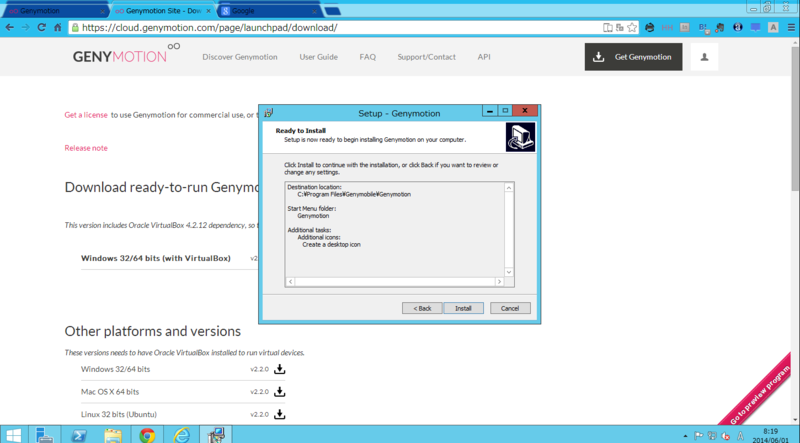Click the blue speech bubble extension icon

pos(756,28)
